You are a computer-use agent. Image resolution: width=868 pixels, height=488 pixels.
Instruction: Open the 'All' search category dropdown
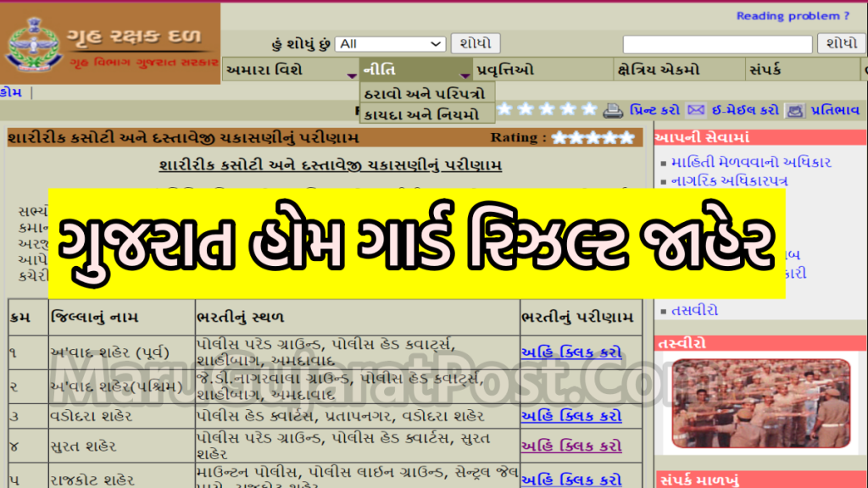(391, 44)
